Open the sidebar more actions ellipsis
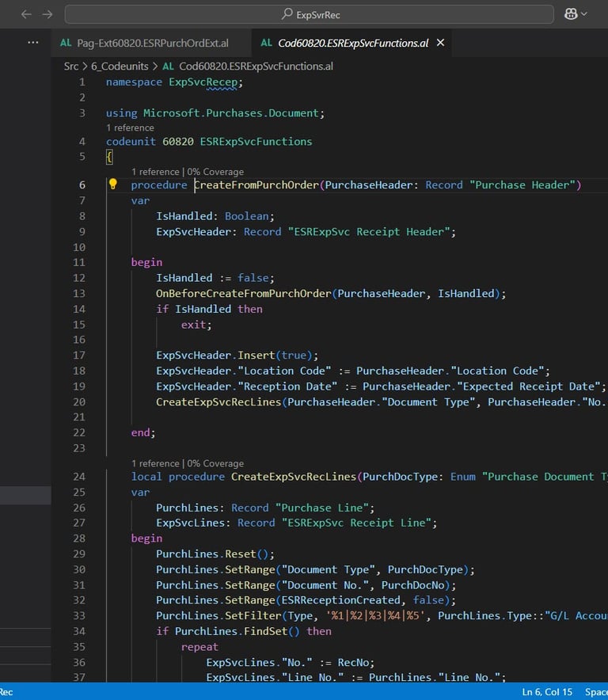608x700 pixels. point(33,43)
